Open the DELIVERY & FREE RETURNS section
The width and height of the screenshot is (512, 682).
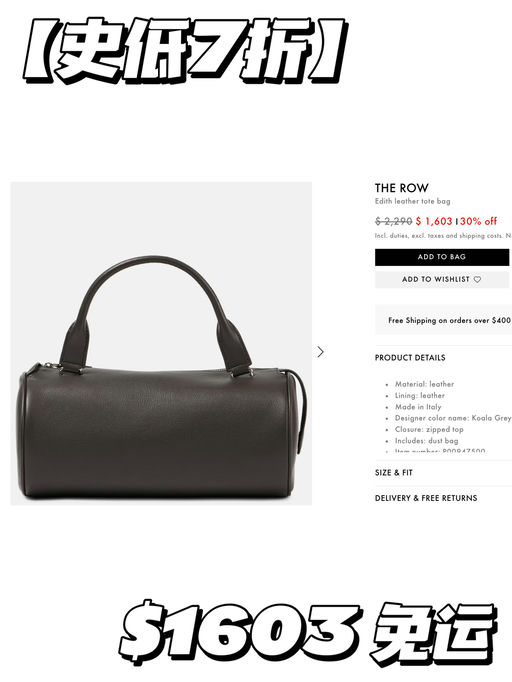(426, 498)
